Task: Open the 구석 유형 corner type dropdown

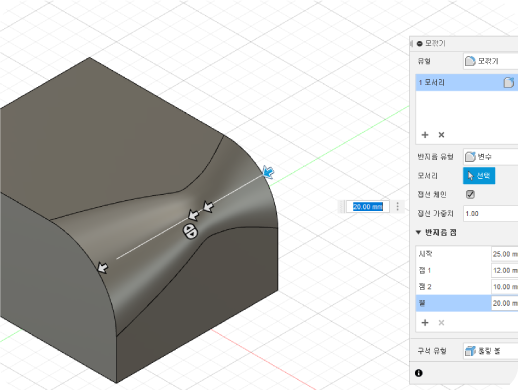Action: (x=490, y=351)
